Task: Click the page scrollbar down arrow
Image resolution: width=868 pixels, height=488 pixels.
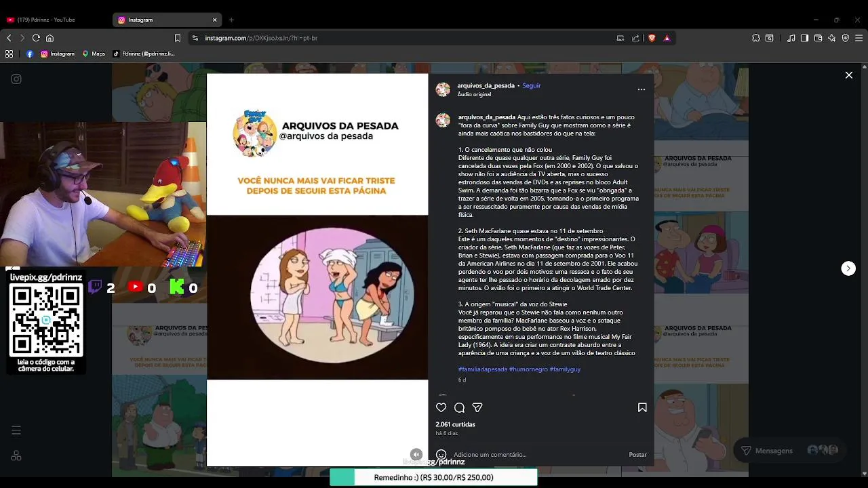Action: pyautogui.click(x=864, y=474)
